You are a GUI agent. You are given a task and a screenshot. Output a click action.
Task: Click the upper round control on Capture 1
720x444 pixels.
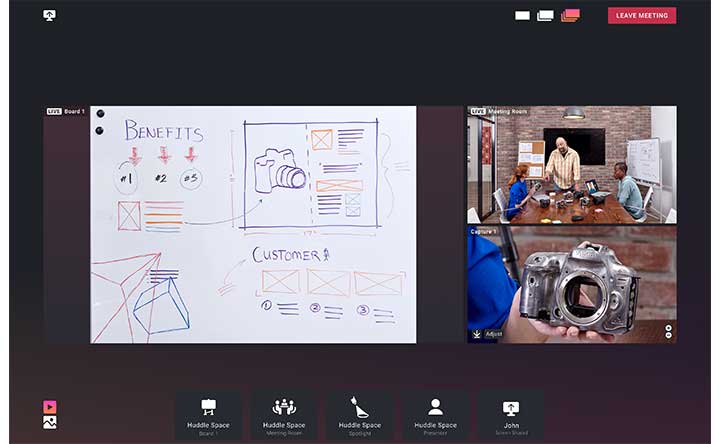coord(668,327)
